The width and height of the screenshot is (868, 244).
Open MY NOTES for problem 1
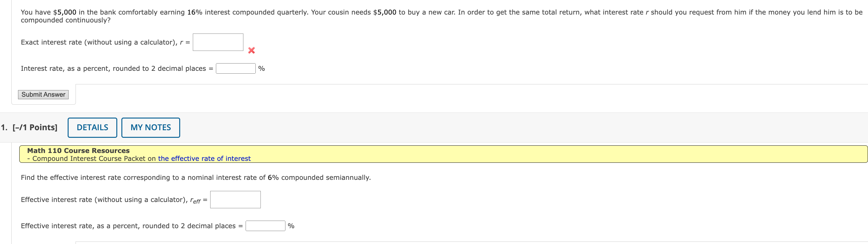tap(150, 127)
